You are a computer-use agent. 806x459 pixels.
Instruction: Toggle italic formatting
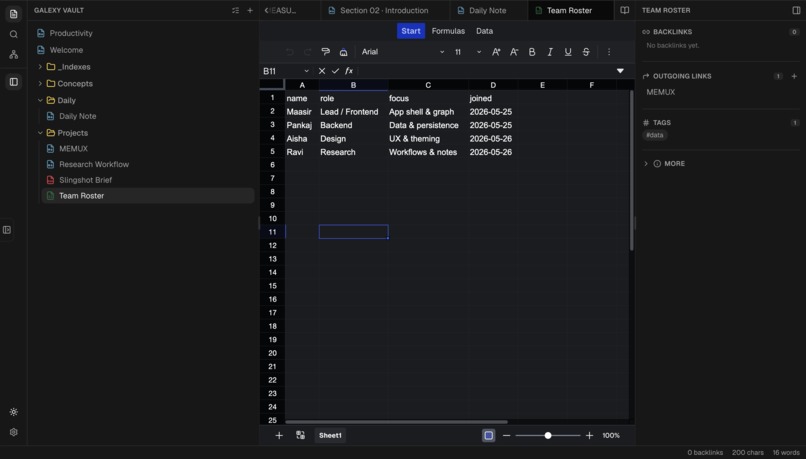coord(550,52)
